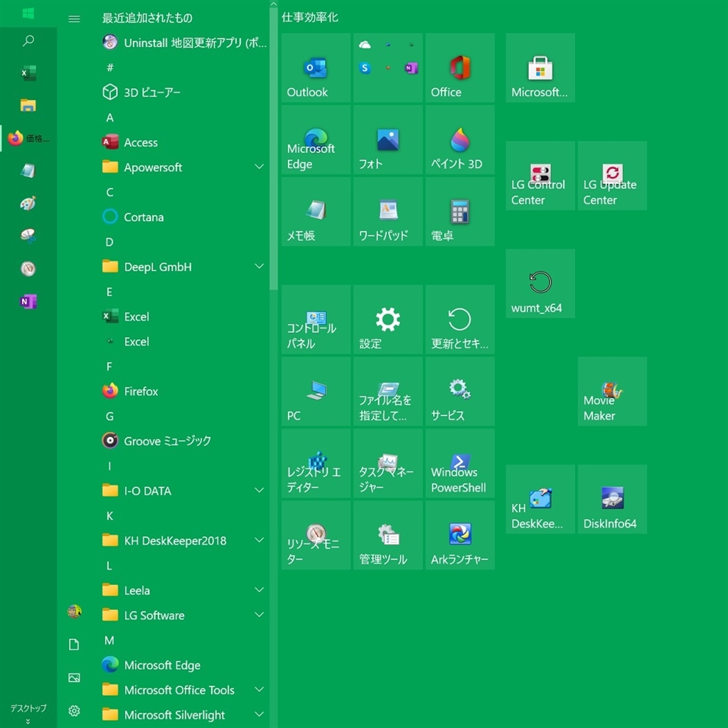The width and height of the screenshot is (728, 728).
Task: Open Excel from the taskbar
Action: [x=28, y=73]
